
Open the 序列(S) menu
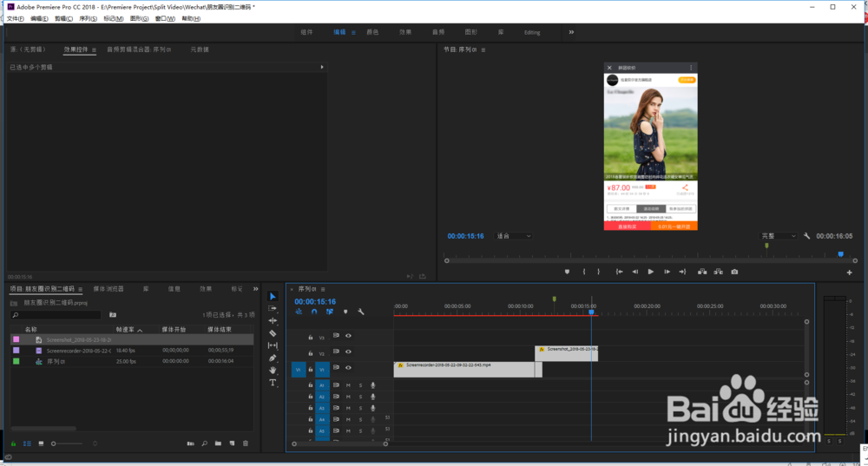click(88, 18)
